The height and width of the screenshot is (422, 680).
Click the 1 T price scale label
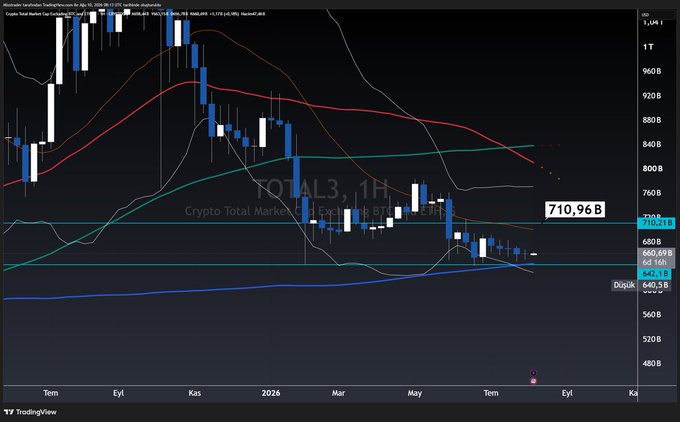[648, 46]
